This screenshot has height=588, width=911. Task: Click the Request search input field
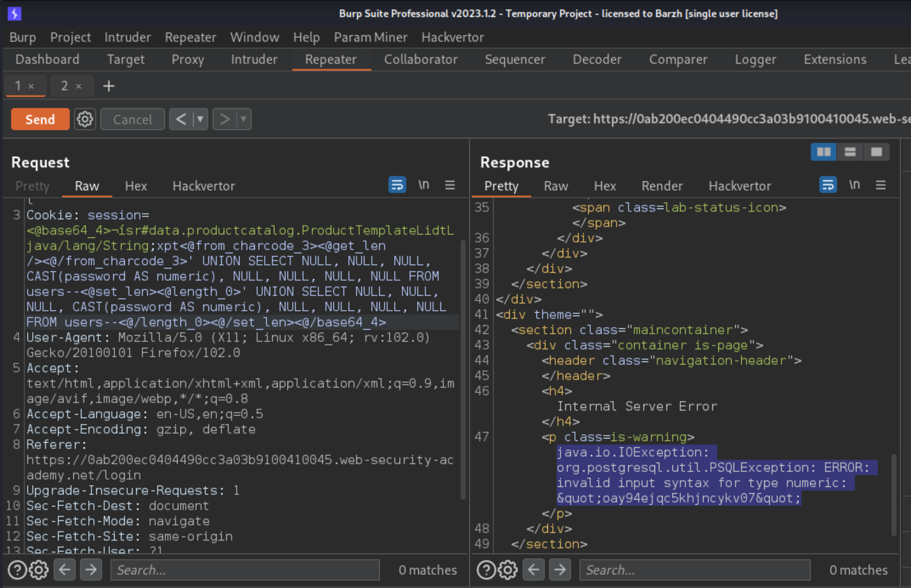point(245,570)
